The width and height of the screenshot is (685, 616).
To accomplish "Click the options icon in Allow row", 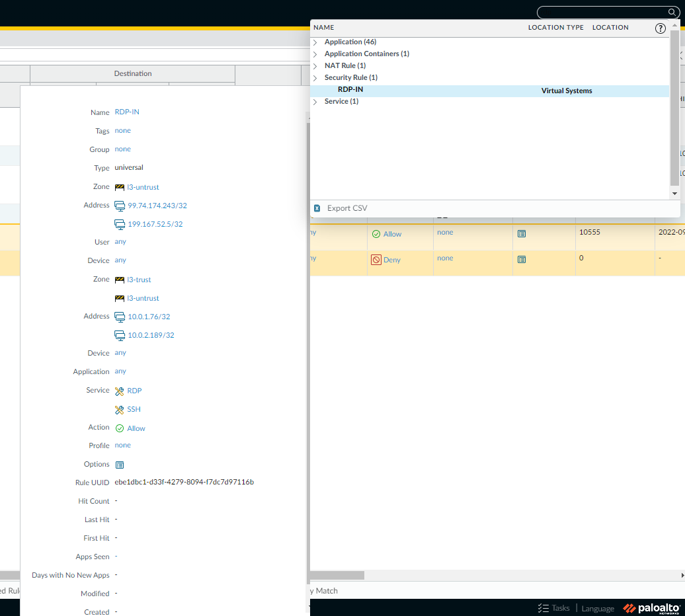I will [522, 234].
